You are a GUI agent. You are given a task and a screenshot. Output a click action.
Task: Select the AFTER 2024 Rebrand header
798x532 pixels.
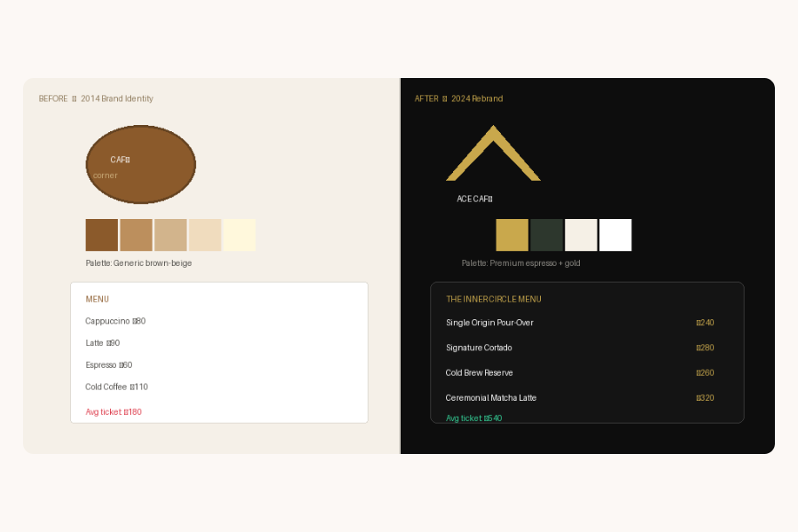[x=458, y=98]
